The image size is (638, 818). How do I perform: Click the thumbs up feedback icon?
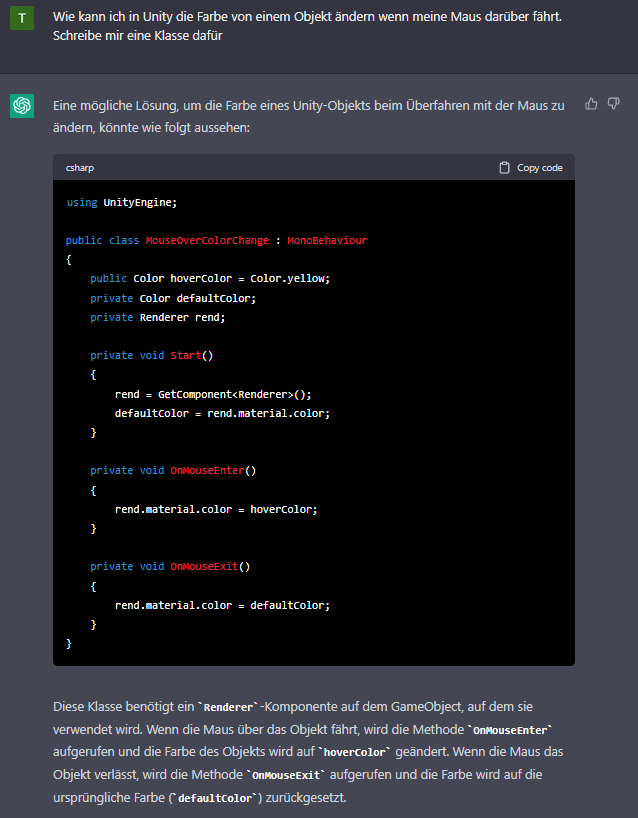click(591, 104)
